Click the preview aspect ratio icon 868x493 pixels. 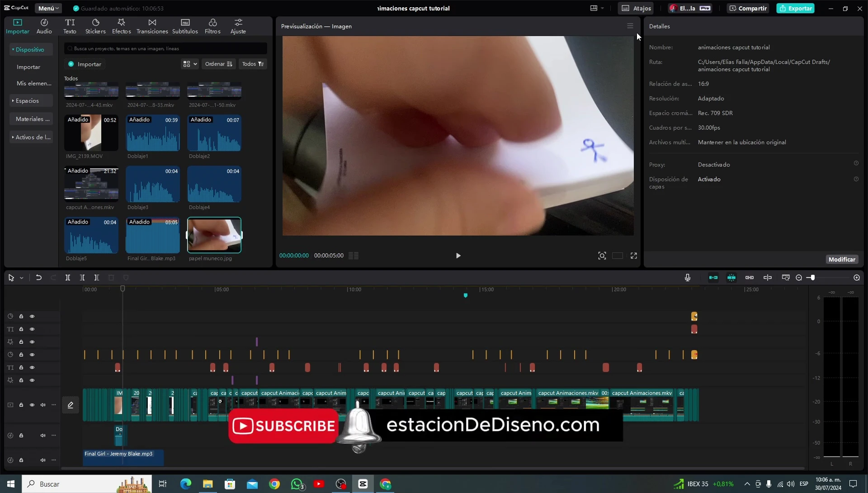tap(618, 256)
